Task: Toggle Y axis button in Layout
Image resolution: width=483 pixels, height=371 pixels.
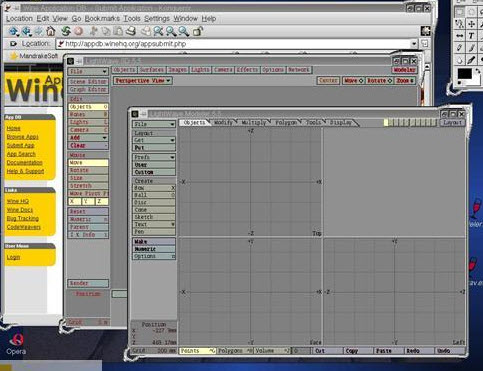Action: pos(88,201)
